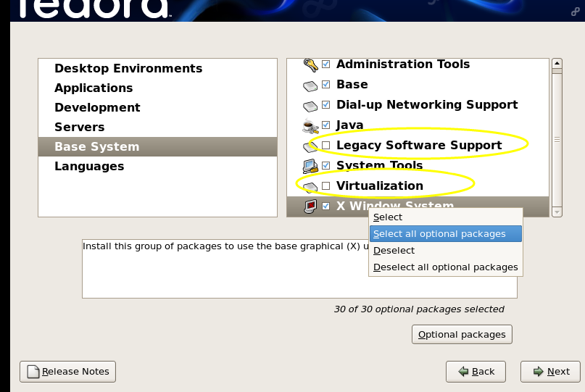Open the Release Notes
Image resolution: width=585 pixels, height=392 pixels.
(x=68, y=372)
